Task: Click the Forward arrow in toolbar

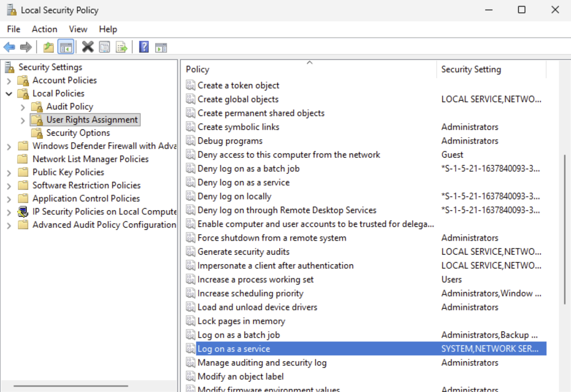Action: pos(26,47)
